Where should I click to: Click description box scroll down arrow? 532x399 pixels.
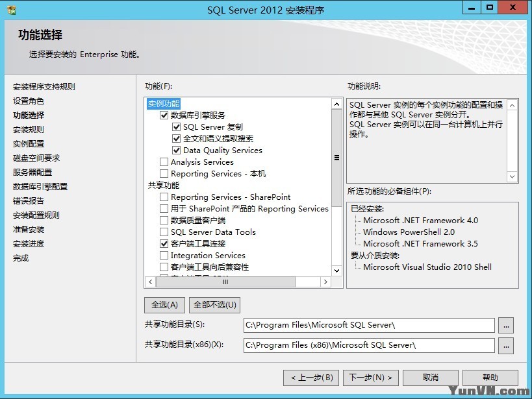point(513,176)
